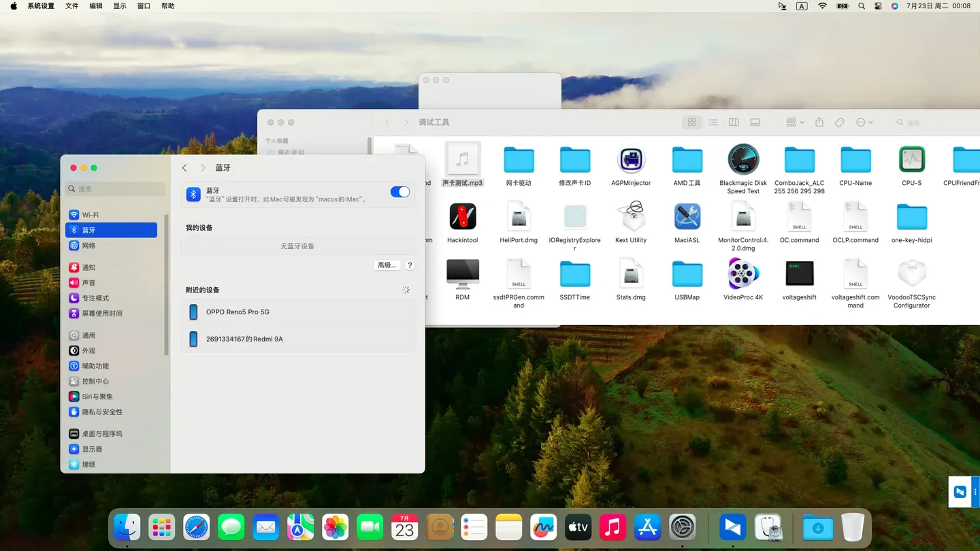
Task: Click the 高级... button
Action: [x=387, y=265]
